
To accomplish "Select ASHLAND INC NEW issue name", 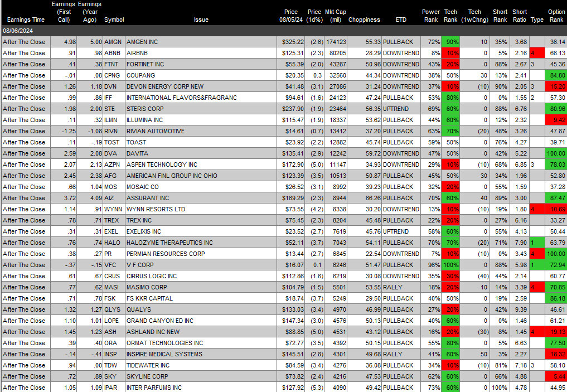I will (153, 332).
